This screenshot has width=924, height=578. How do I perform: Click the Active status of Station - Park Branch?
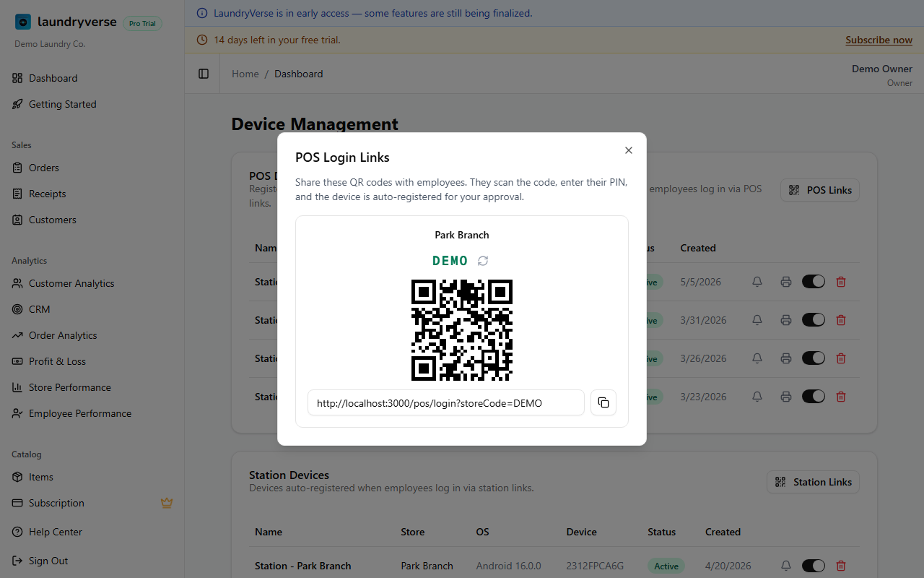(666, 566)
